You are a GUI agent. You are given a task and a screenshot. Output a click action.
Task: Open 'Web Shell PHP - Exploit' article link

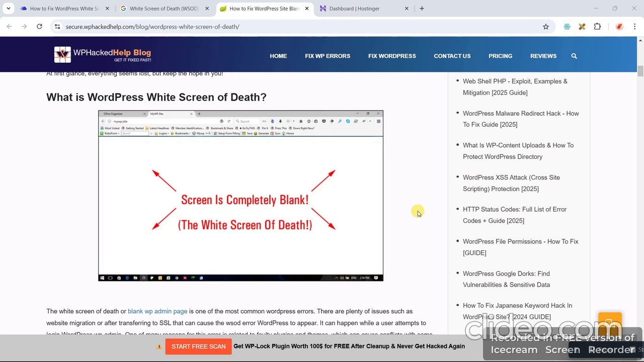coord(515,87)
